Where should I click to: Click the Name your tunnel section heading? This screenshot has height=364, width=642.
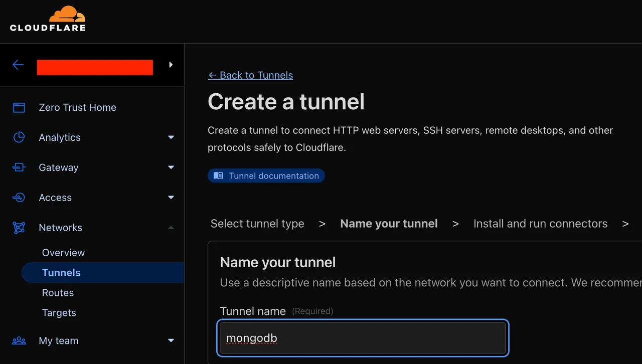pos(278,262)
